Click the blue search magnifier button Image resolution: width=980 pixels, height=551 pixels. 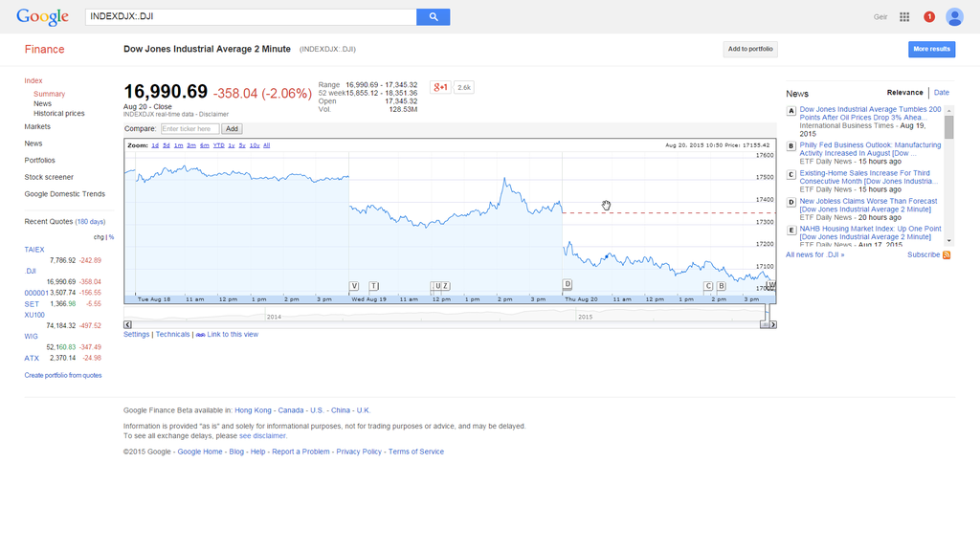(x=434, y=17)
